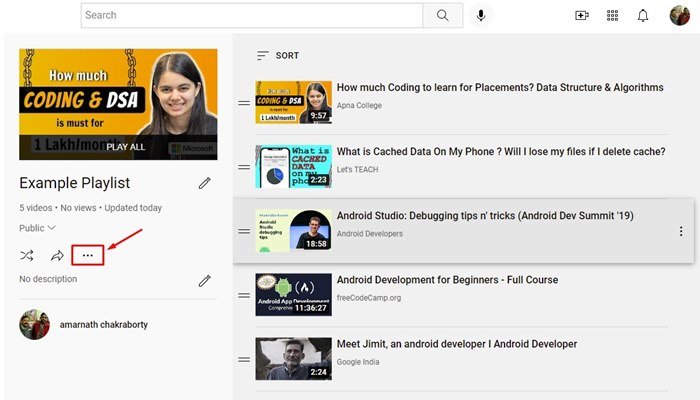
Task: Focus the Search input field
Action: click(x=252, y=15)
